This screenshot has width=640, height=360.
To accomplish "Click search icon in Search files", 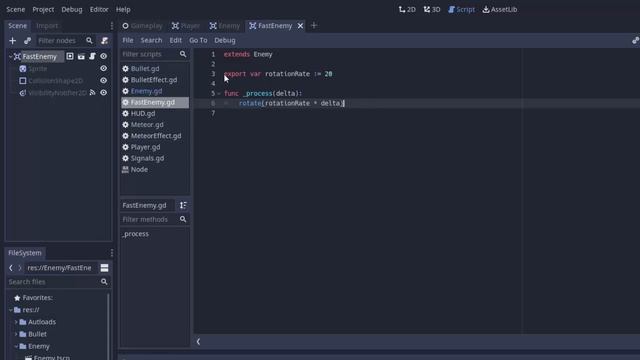I will (x=104, y=282).
